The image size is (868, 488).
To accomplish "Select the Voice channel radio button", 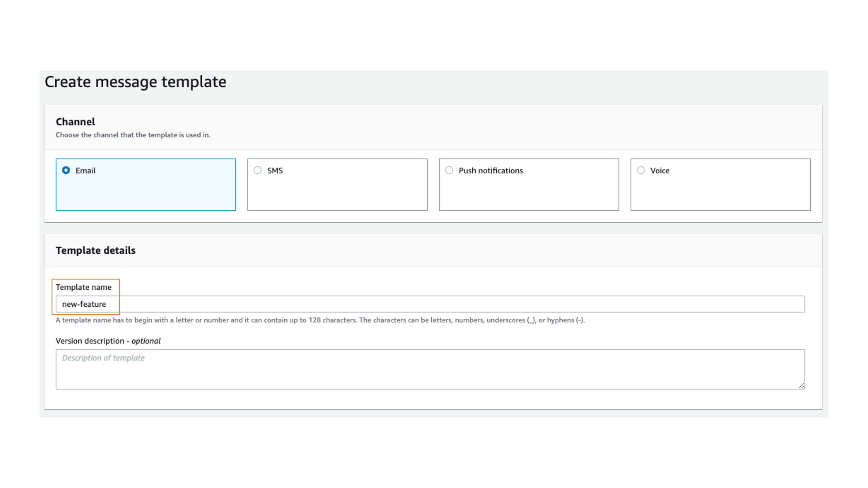I will 640,170.
